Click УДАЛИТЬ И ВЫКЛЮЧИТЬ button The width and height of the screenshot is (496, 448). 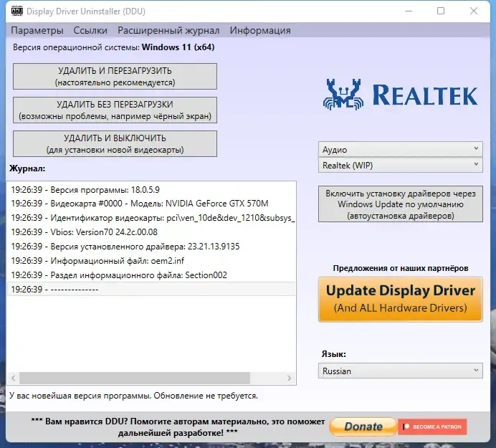[x=115, y=143]
